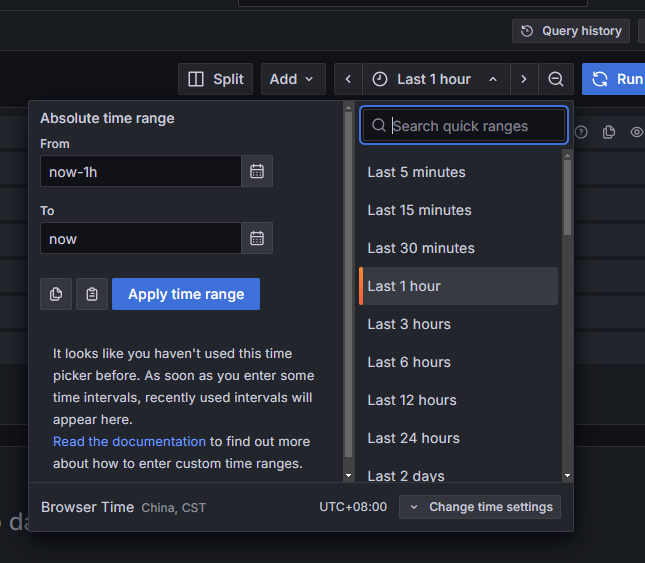Toggle query visibility eye icon
645x563 pixels.
(636, 132)
